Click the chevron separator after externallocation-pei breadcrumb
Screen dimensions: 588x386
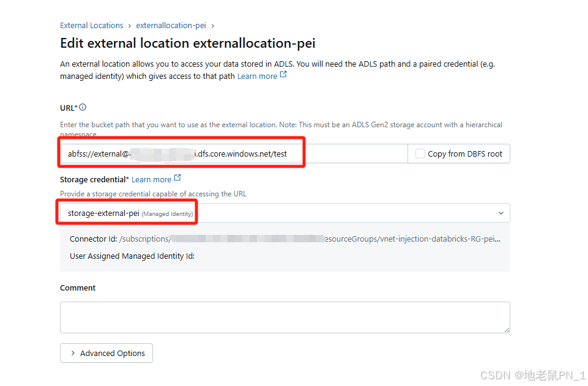(212, 25)
